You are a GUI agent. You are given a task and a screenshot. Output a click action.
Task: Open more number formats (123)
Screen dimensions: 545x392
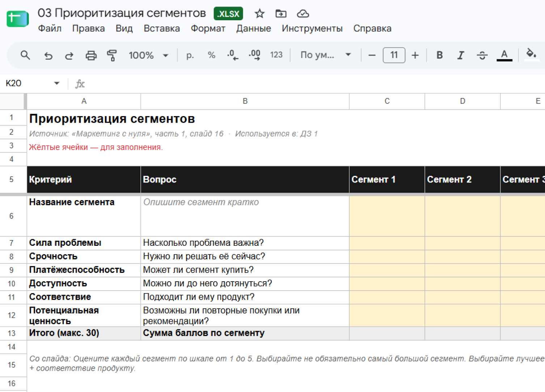[x=276, y=55]
